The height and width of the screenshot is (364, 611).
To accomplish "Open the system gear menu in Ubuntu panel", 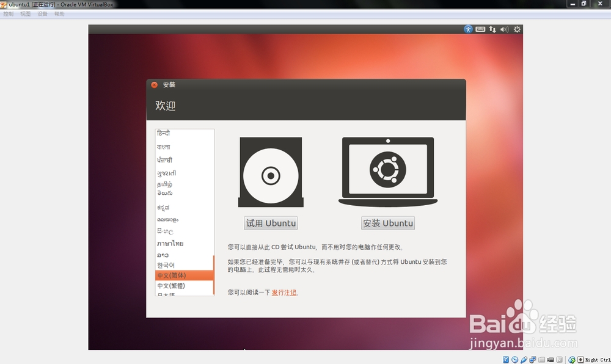I will click(x=517, y=29).
